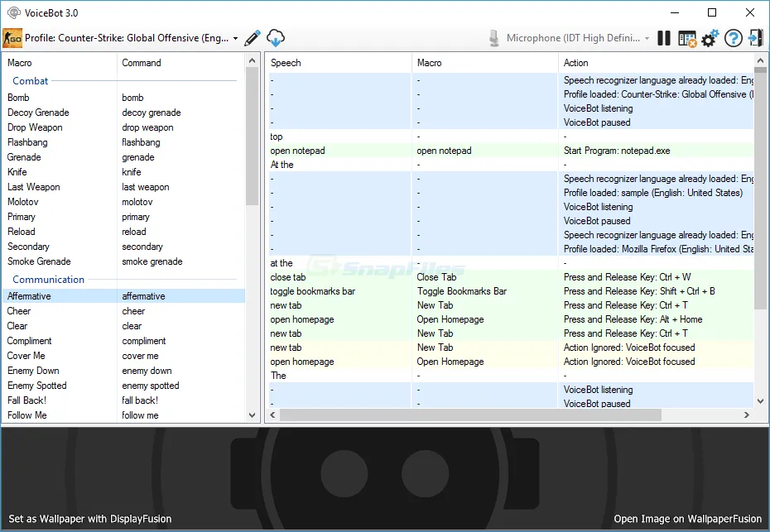Image resolution: width=770 pixels, height=532 pixels.
Task: Click the log's Macro column header
Action: pyautogui.click(x=484, y=63)
